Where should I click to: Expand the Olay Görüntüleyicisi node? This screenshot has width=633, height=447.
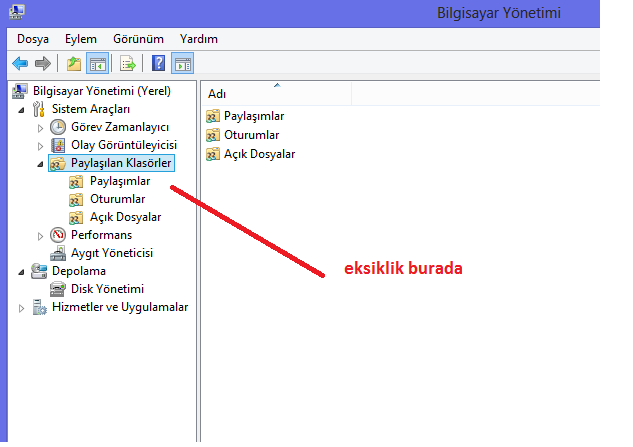(x=40, y=146)
